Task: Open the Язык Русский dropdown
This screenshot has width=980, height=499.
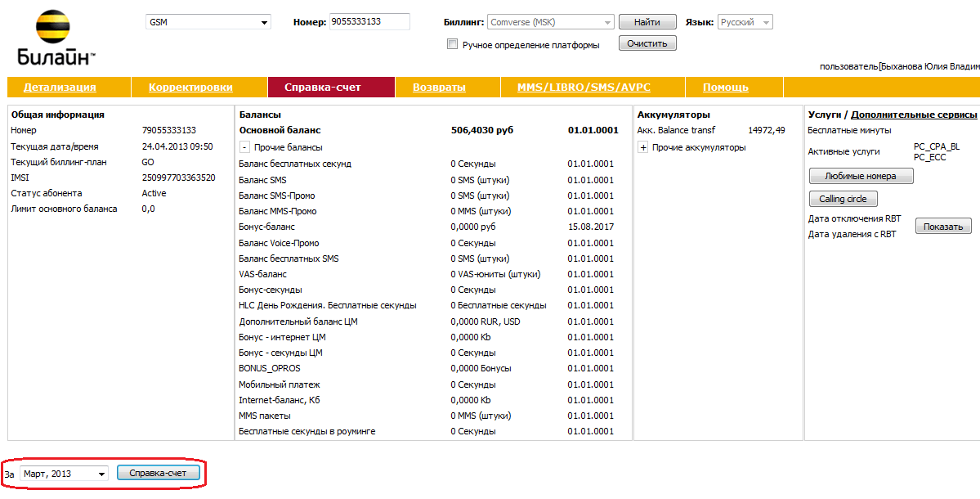Action: (745, 22)
